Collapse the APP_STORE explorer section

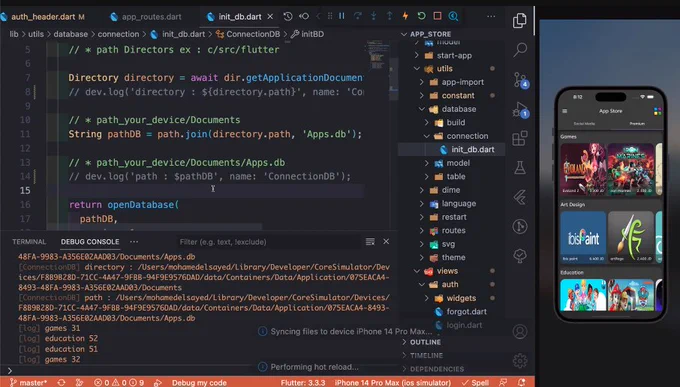(430, 34)
